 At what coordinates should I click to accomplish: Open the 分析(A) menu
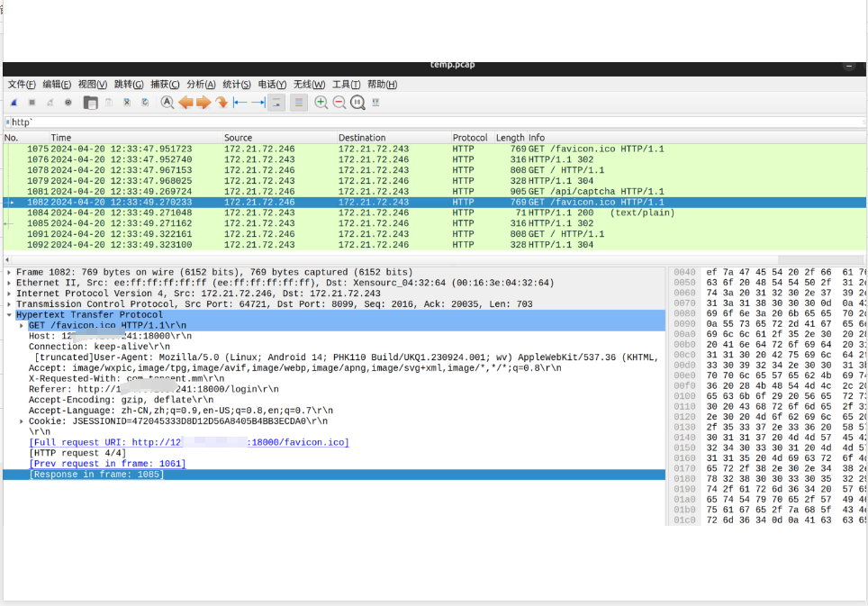201,84
